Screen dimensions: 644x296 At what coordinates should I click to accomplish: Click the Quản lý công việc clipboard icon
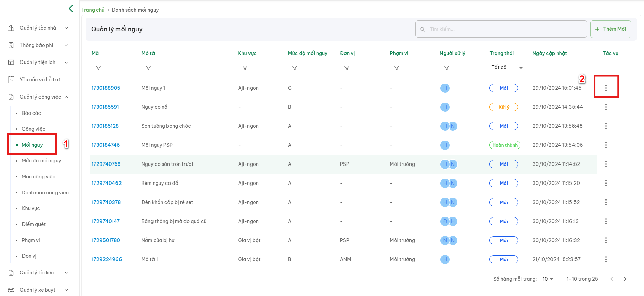[11, 97]
